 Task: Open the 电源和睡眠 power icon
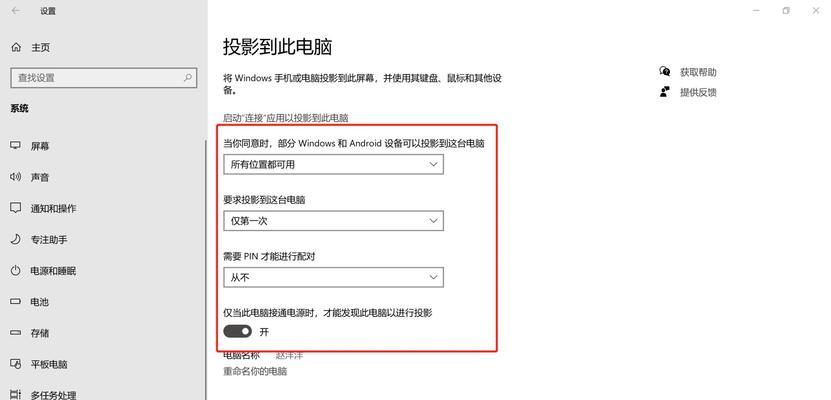pyautogui.click(x=16, y=271)
